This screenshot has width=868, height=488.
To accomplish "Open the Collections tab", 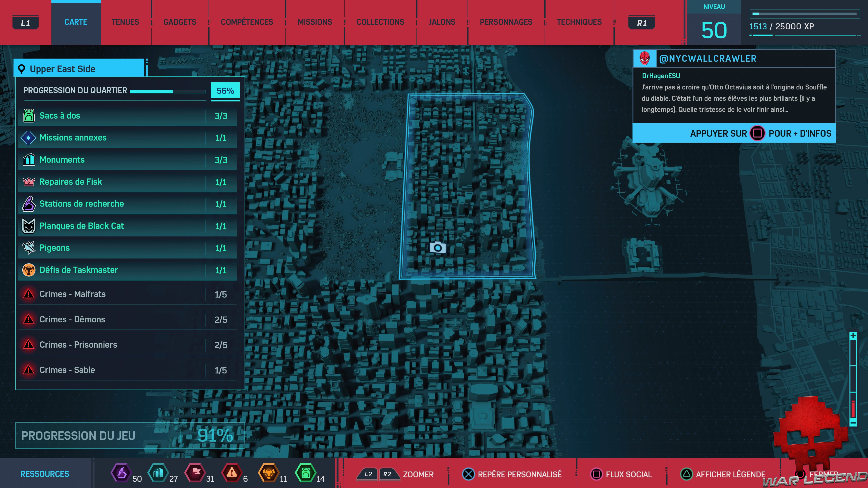I will click(380, 22).
